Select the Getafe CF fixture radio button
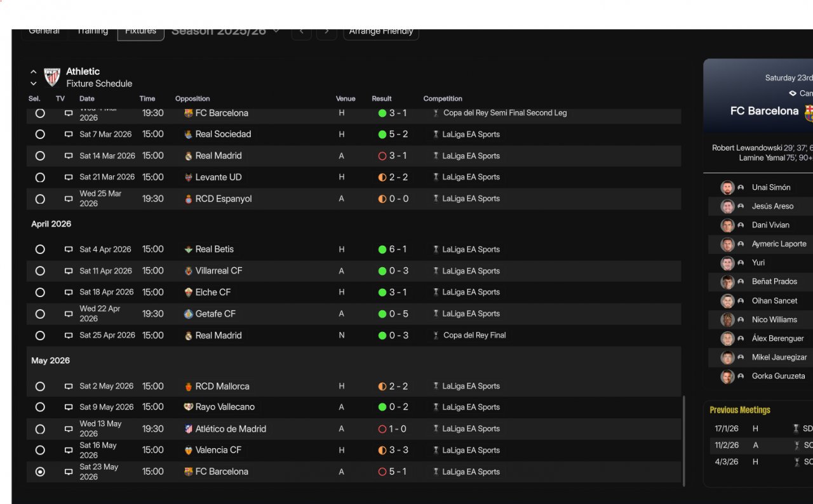Screen dimensions: 813x504 point(40,314)
